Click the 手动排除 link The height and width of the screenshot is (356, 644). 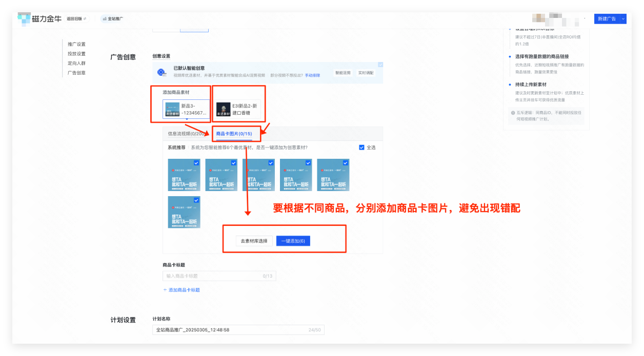pyautogui.click(x=312, y=75)
